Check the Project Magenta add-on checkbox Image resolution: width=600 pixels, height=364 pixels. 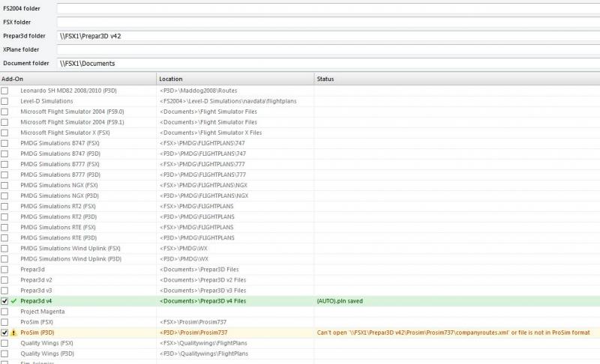[x=4, y=312]
